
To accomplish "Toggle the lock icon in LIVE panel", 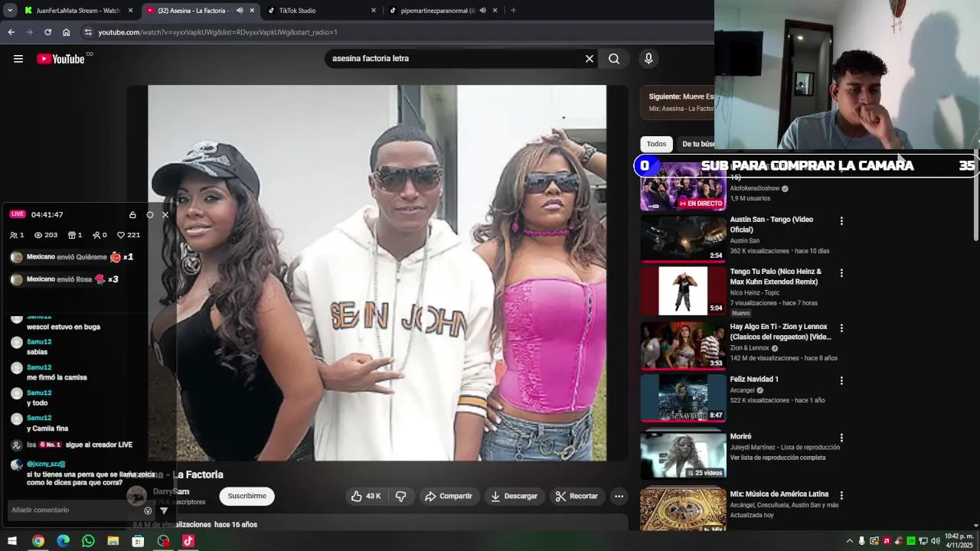I will pos(132,215).
